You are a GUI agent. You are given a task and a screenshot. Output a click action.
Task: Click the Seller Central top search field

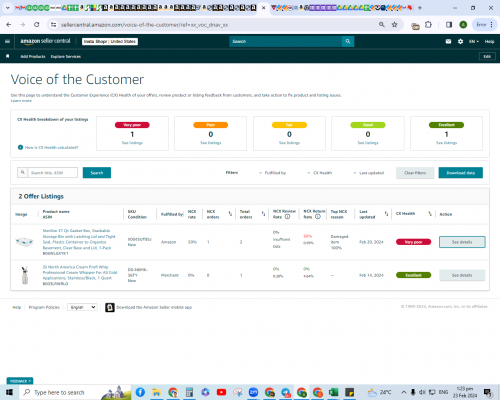(285, 41)
